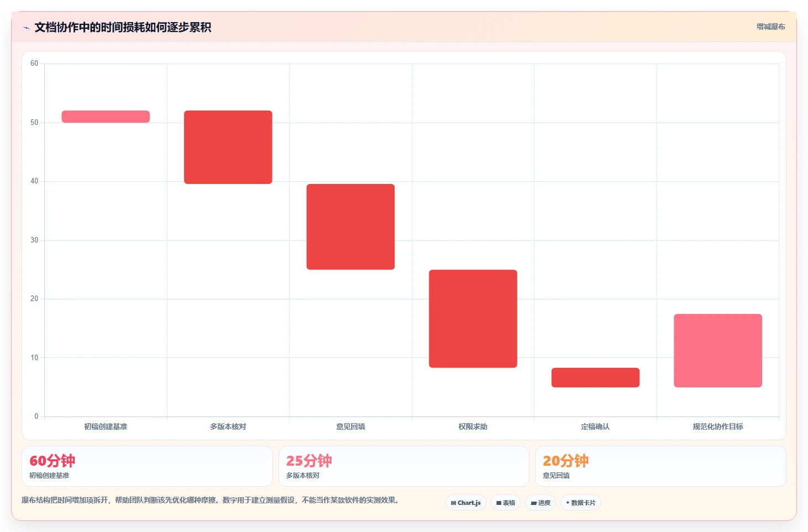Screen dimensions: 808x532
Task: Click the 意见回填 x-axis label
Action: pos(350,426)
